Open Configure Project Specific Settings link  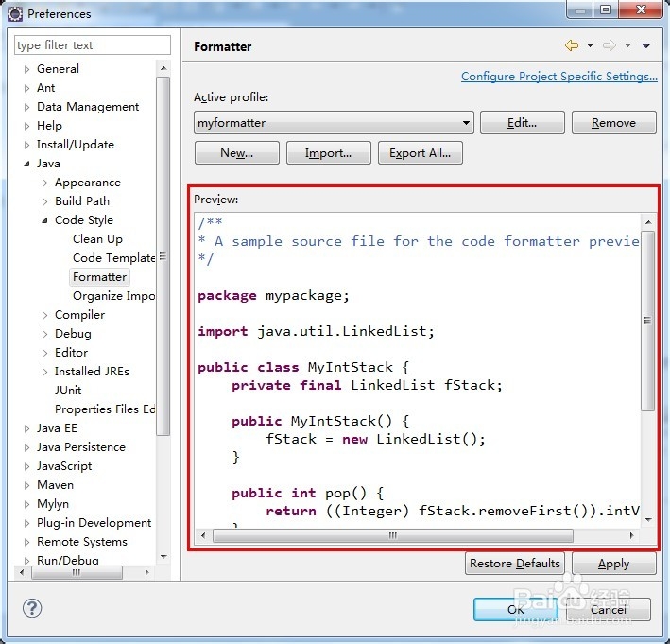coord(558,76)
